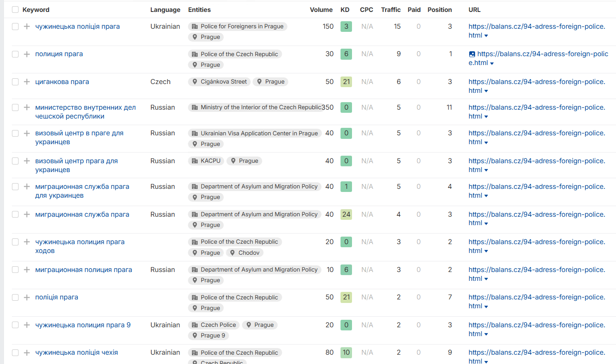
Task: Add keyword 'циганкова прага' using its plus icon
Action: (27, 82)
